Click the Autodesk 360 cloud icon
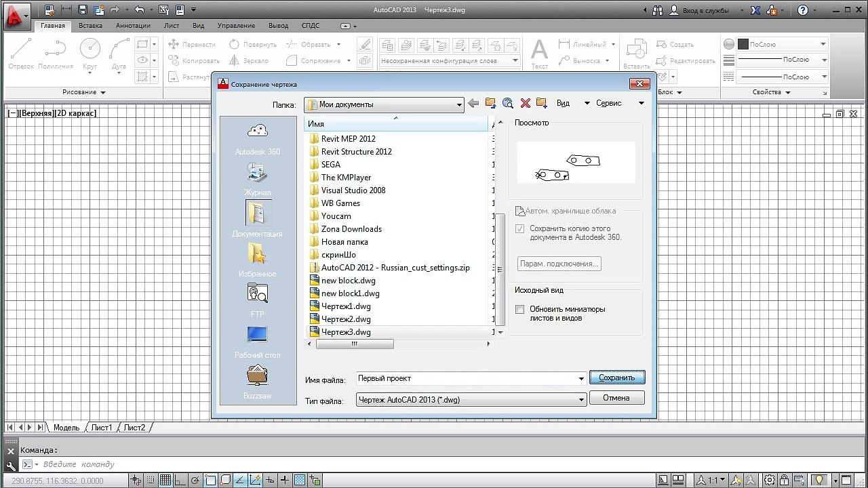Image resolution: width=868 pixels, height=488 pixels. 258,131
